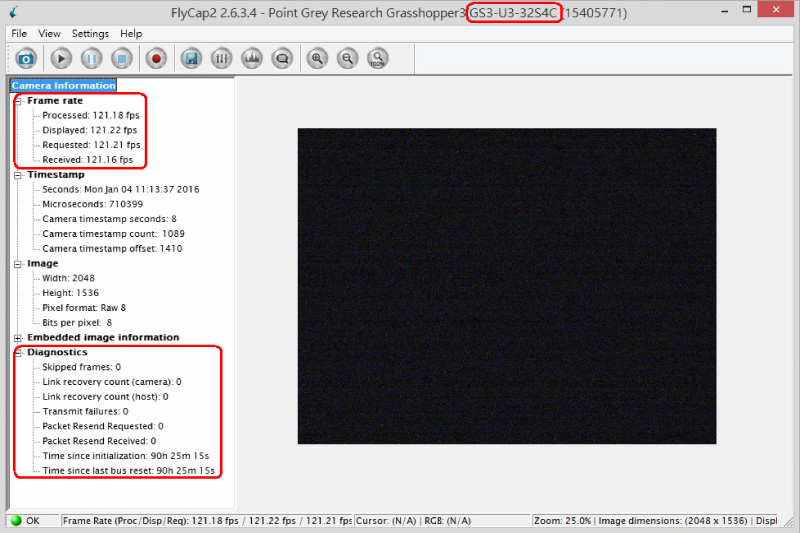Stop the camera stream
Viewport: 800px width, 533px height.
point(121,59)
